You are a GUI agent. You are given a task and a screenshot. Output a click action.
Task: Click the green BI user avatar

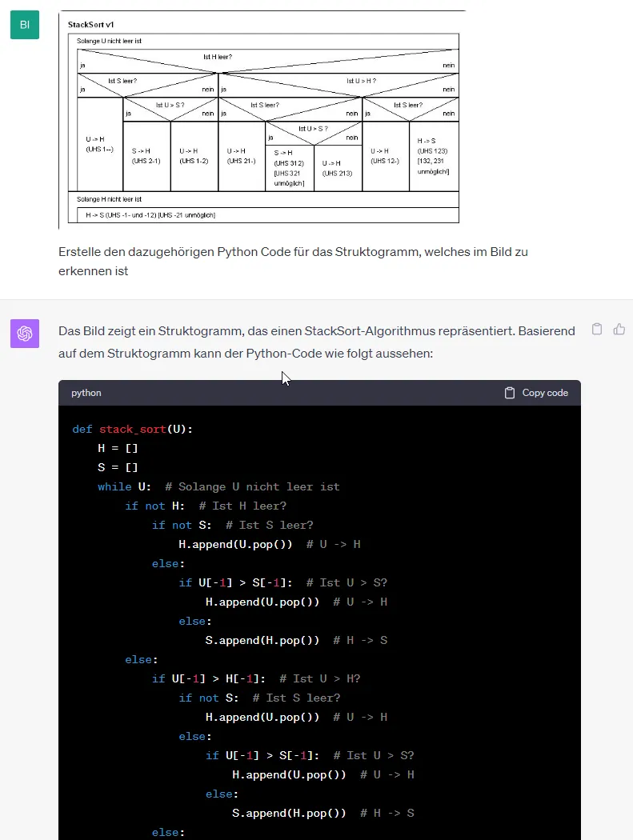pos(25,25)
